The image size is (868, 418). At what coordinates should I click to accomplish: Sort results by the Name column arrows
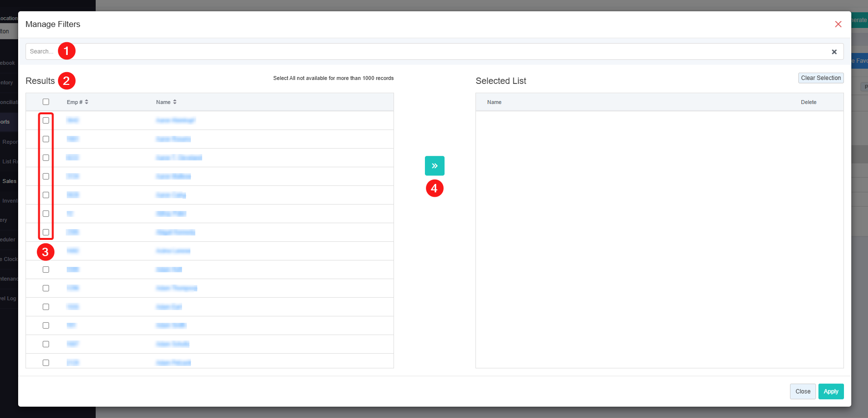click(174, 102)
